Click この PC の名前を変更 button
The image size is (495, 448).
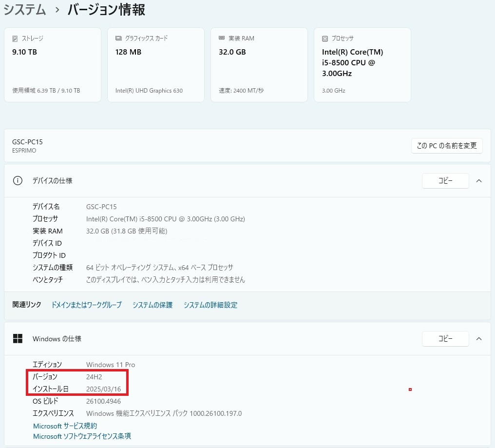(447, 146)
